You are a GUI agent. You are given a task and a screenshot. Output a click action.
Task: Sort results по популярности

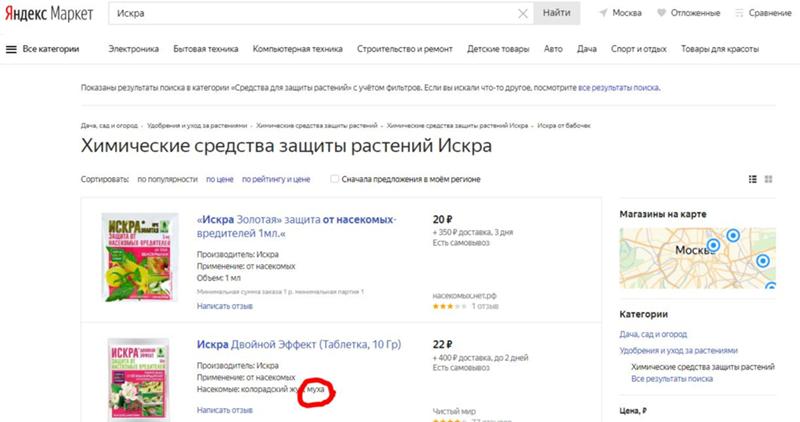pyautogui.click(x=167, y=179)
